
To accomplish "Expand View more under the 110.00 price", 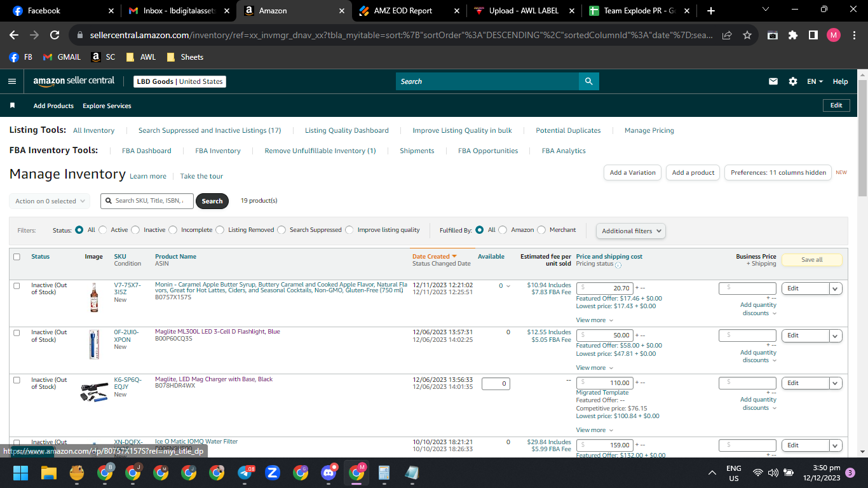I will pyautogui.click(x=595, y=430).
